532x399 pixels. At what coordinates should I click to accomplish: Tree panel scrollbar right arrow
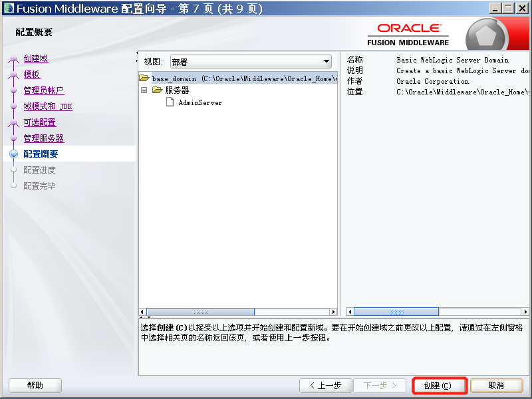click(x=334, y=312)
